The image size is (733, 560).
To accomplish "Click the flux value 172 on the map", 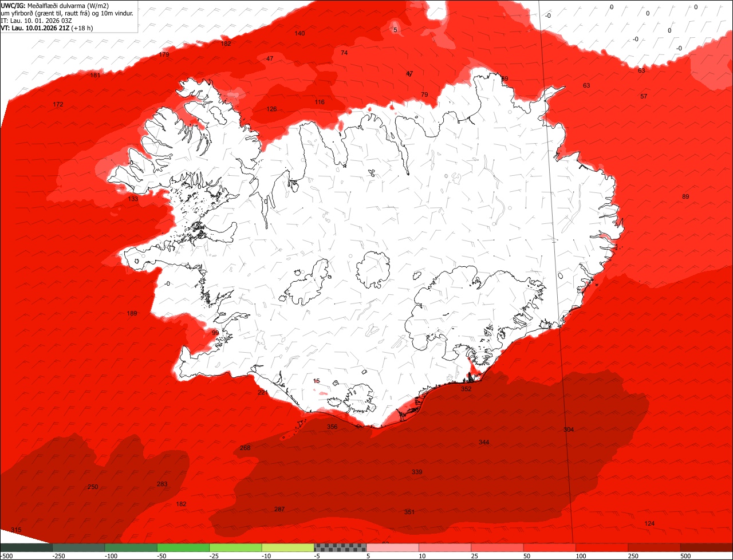I will 58,104.
